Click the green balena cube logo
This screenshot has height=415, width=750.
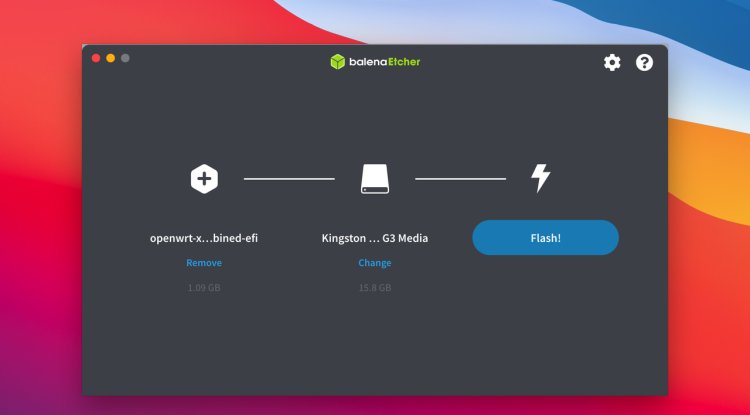pyautogui.click(x=338, y=62)
